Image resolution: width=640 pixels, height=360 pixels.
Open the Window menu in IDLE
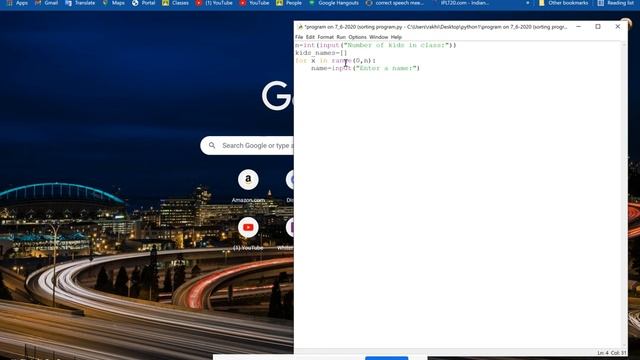pos(378,37)
